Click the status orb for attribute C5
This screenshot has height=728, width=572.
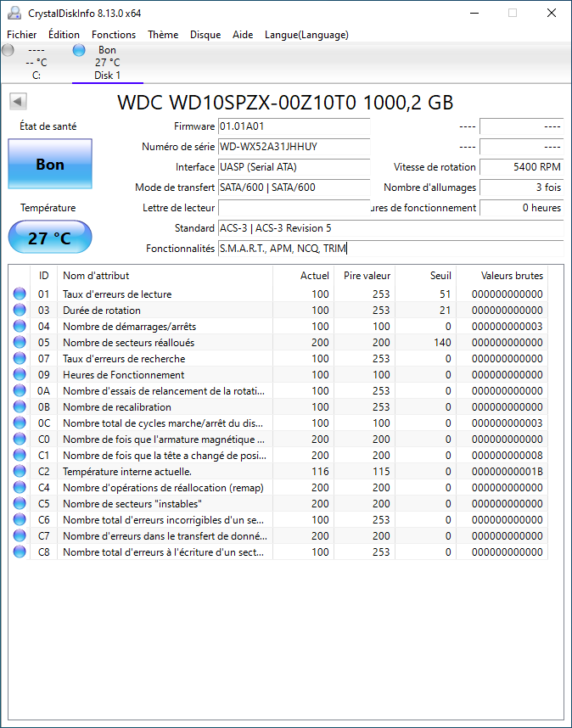pos(20,504)
